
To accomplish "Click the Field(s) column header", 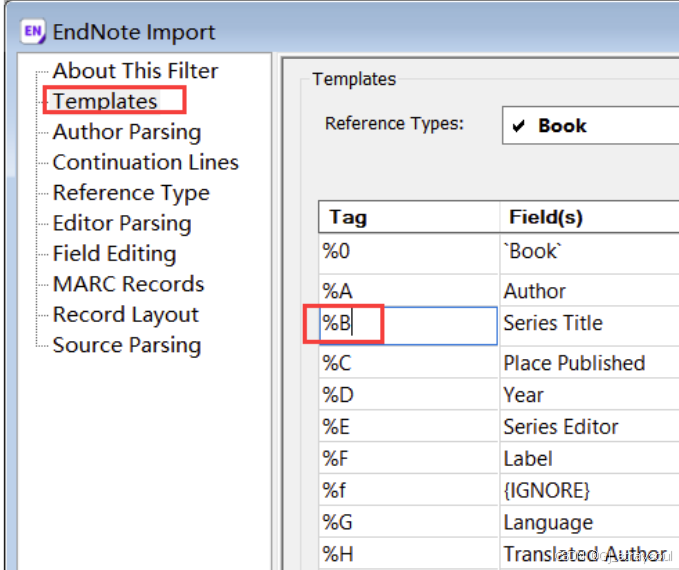I will click(589, 217).
